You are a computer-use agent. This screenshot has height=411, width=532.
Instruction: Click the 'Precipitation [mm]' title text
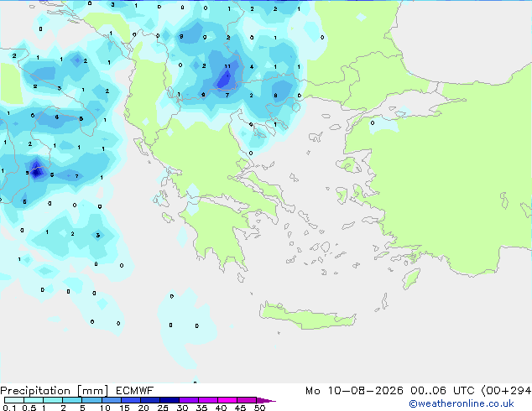click(x=55, y=391)
